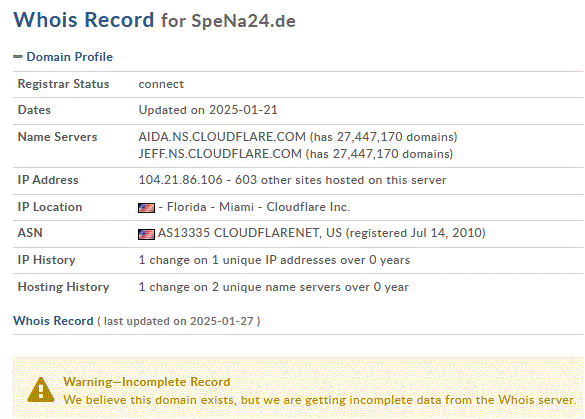Open the 603 other sites hosted link
This screenshot has width=585, height=419.
pos(340,180)
